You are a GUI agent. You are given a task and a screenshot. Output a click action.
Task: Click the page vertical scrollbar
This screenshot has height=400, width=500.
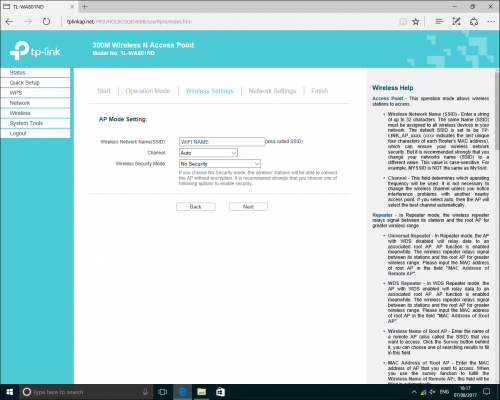point(497,226)
